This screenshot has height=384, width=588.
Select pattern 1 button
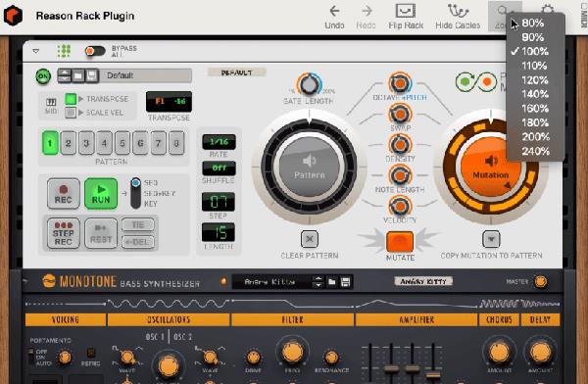click(x=50, y=143)
